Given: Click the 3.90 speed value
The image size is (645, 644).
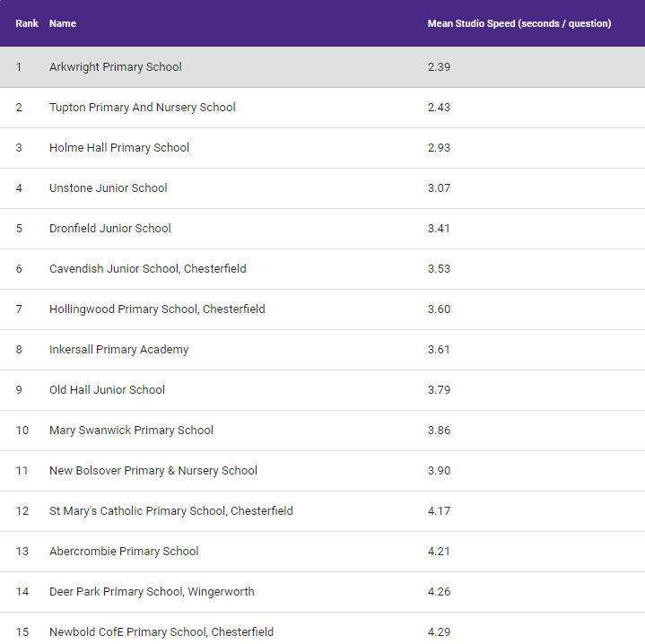Looking at the screenshot, I should (x=439, y=470).
